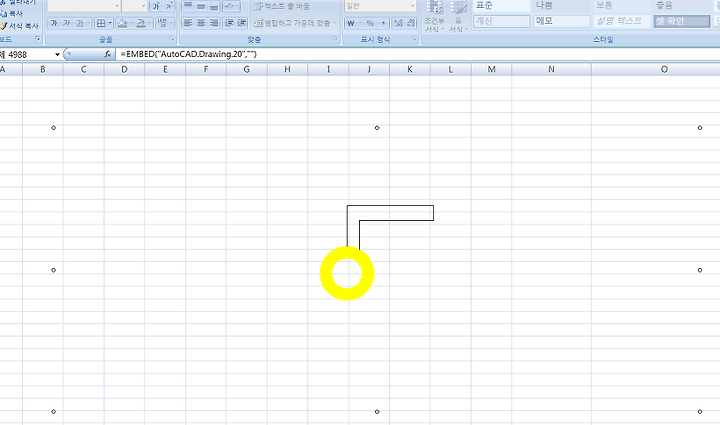Apply fill color paint bucket
The width and height of the screenshot is (720, 425).
pyautogui.click(x=122, y=23)
